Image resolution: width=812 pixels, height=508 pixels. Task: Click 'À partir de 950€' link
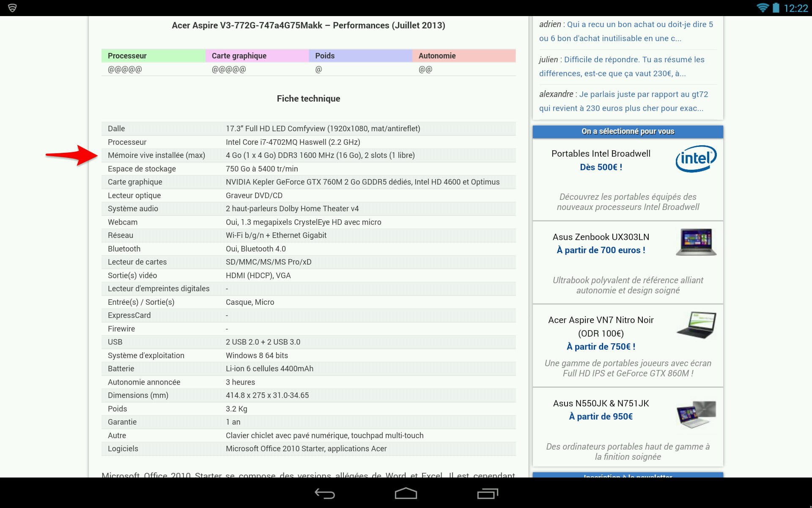(601, 417)
